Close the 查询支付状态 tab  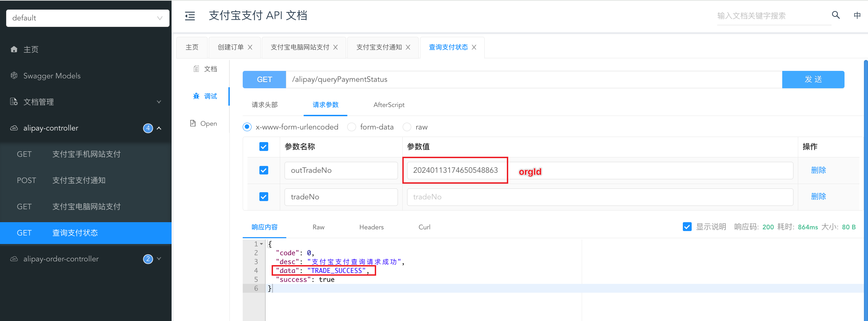coord(474,47)
